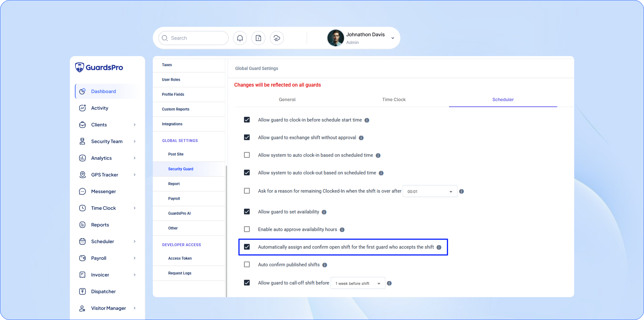This screenshot has width=644, height=320.
Task: Click the GPS Tracker pin icon
Action: pyautogui.click(x=82, y=175)
